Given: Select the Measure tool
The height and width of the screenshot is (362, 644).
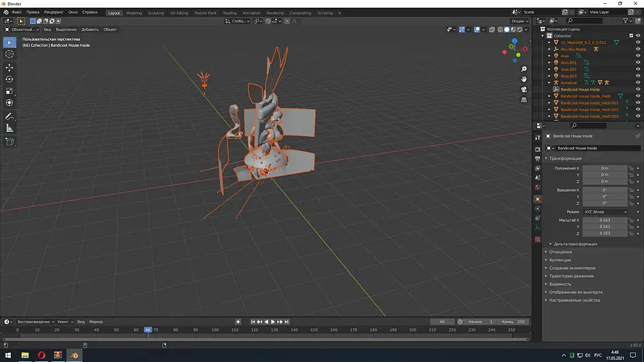Looking at the screenshot, I should (x=9, y=128).
